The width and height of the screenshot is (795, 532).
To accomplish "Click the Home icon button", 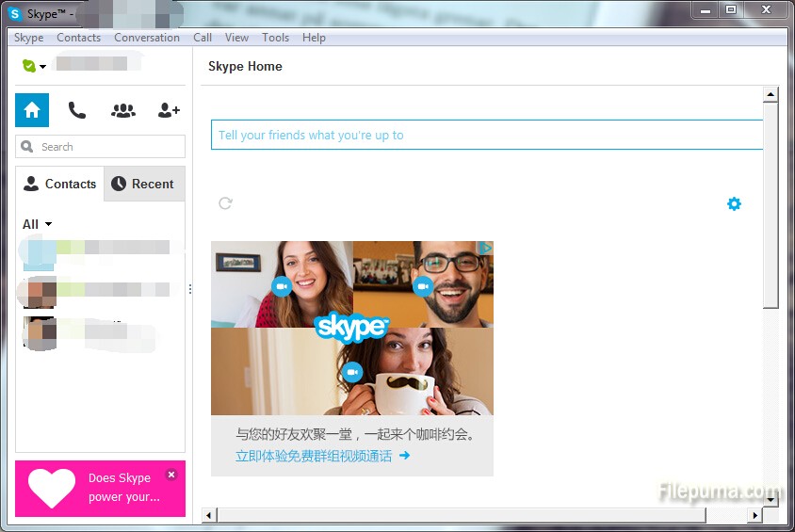I will coord(32,110).
